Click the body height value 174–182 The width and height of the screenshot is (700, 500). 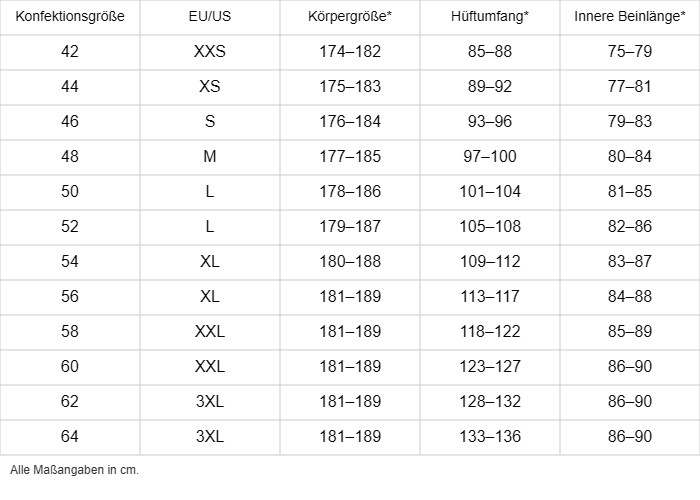point(350,52)
